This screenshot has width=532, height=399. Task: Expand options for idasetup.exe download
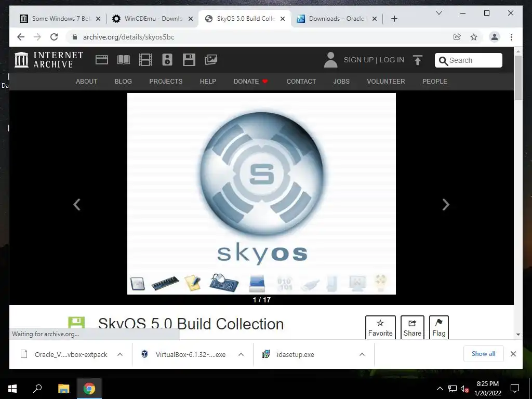pyautogui.click(x=362, y=354)
